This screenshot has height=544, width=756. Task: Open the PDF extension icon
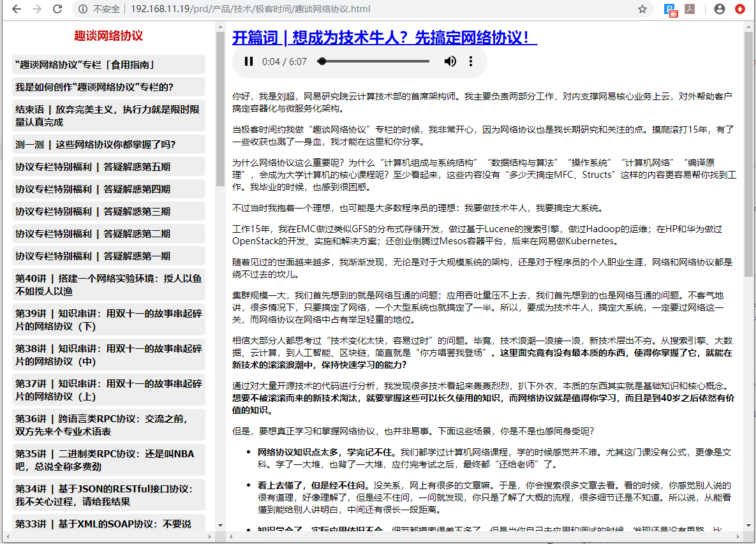690,9
